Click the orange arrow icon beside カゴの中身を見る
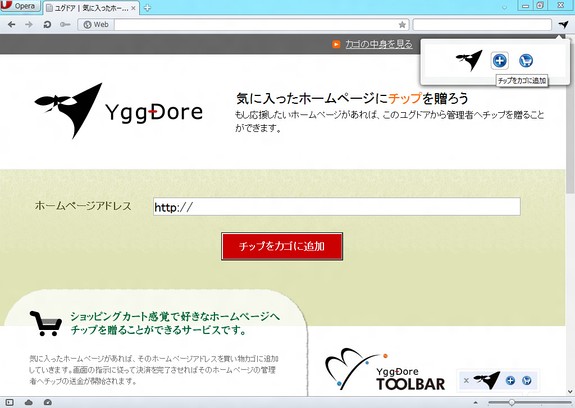 click(336, 44)
